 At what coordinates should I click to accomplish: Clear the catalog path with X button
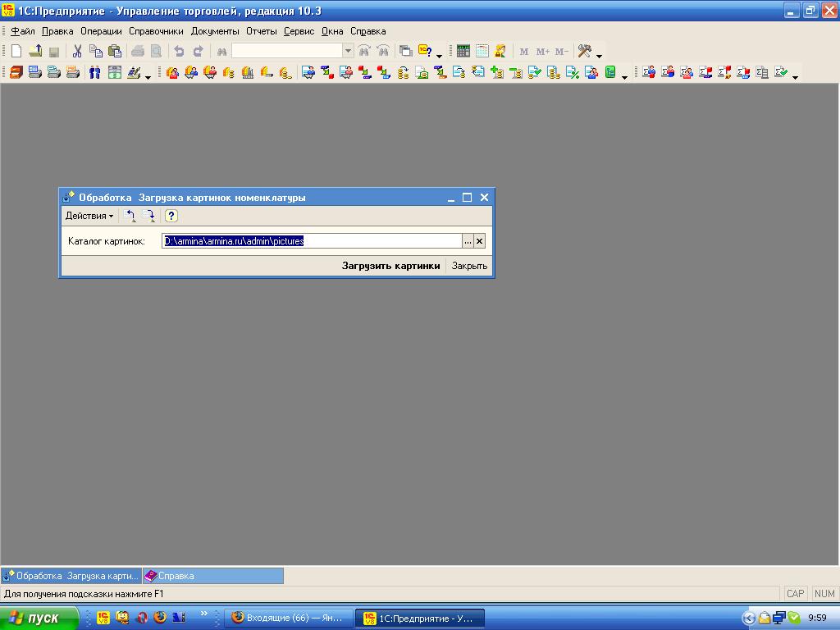coord(479,241)
